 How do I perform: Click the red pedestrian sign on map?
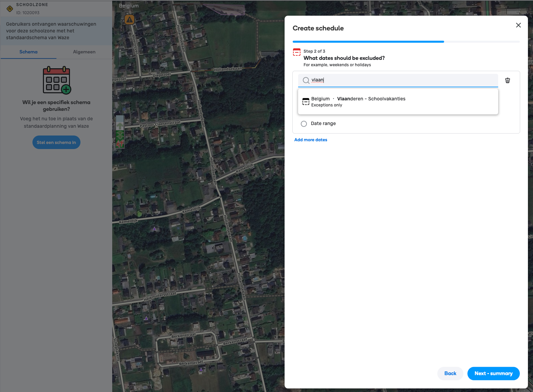(120, 144)
